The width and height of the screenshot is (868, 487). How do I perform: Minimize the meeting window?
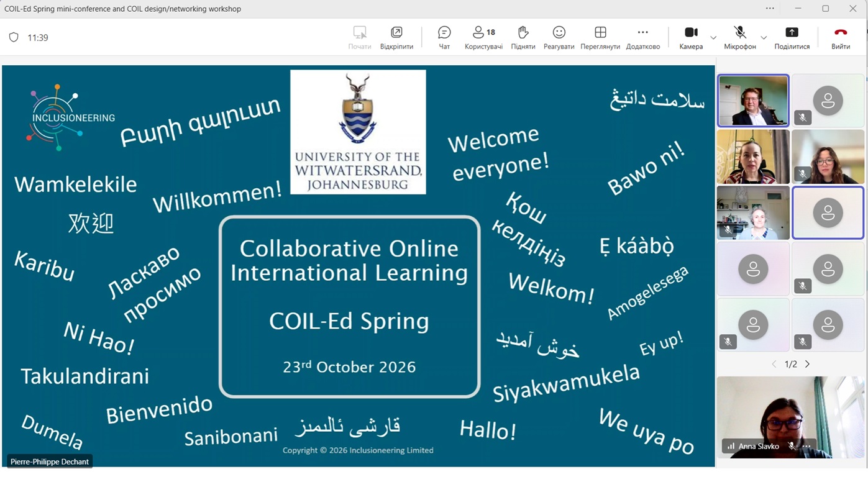click(798, 9)
